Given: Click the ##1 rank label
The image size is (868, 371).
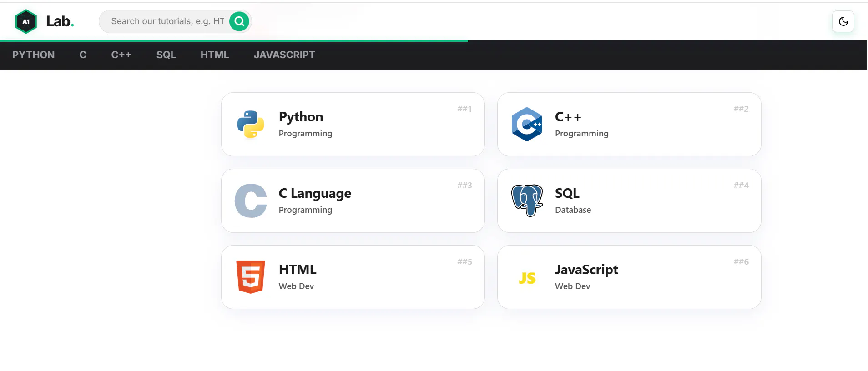Looking at the screenshot, I should [x=464, y=109].
